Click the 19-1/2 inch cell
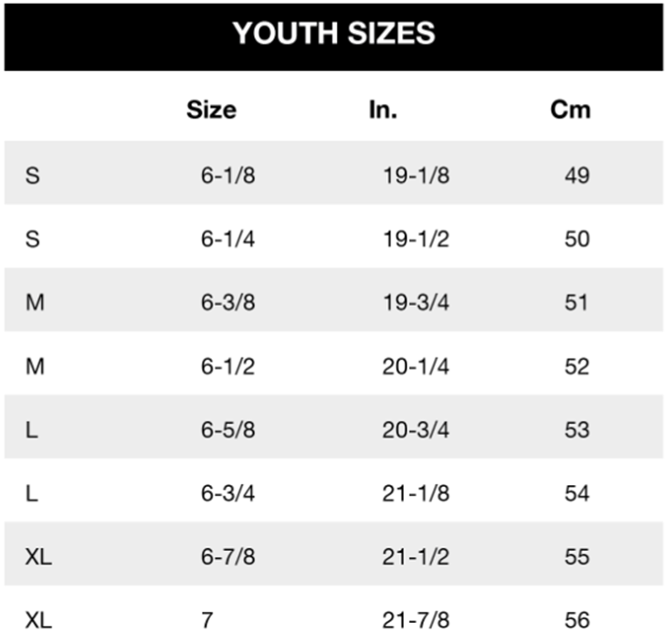This screenshot has width=665, height=644. (x=416, y=238)
